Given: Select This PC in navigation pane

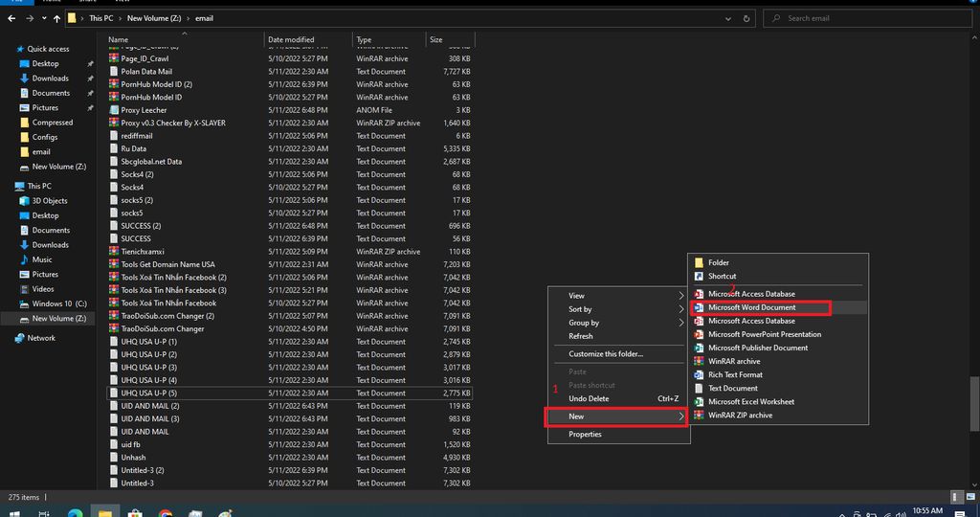Looking at the screenshot, I should pos(38,187).
